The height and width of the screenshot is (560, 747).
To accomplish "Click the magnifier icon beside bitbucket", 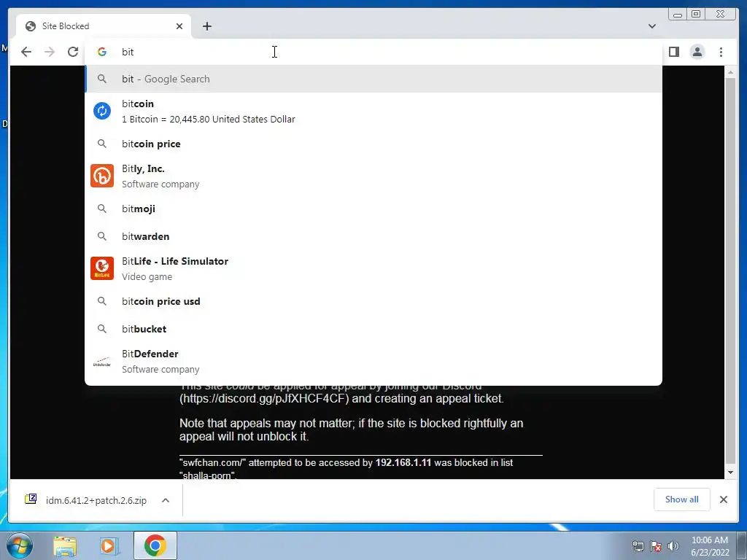I will (x=102, y=329).
